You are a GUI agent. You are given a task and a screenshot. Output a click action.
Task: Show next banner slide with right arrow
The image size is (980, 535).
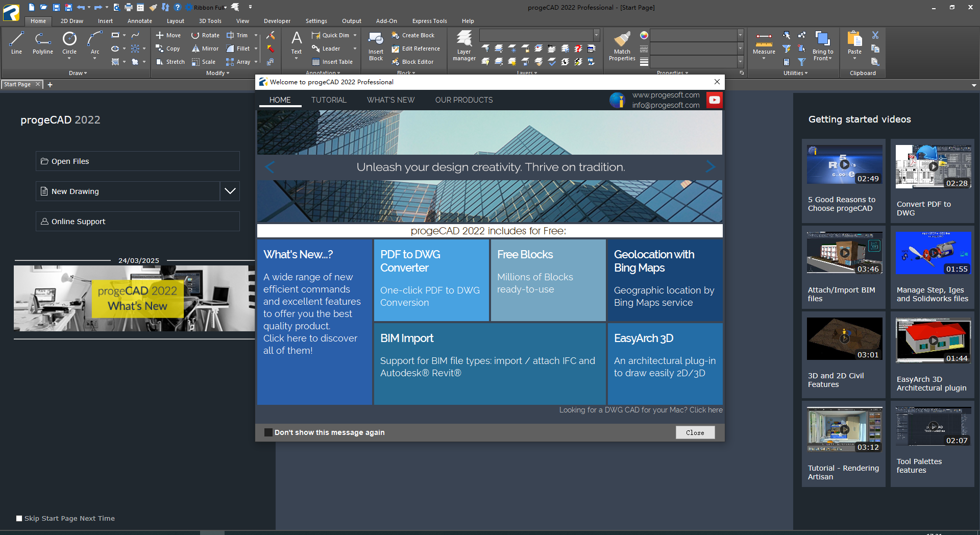710,167
